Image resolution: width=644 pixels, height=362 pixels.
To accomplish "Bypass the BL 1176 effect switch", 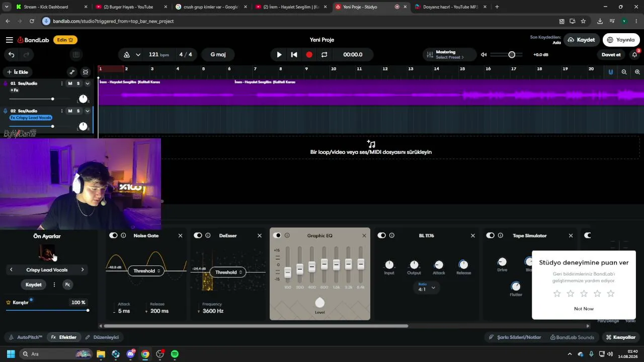I will click(x=382, y=235).
